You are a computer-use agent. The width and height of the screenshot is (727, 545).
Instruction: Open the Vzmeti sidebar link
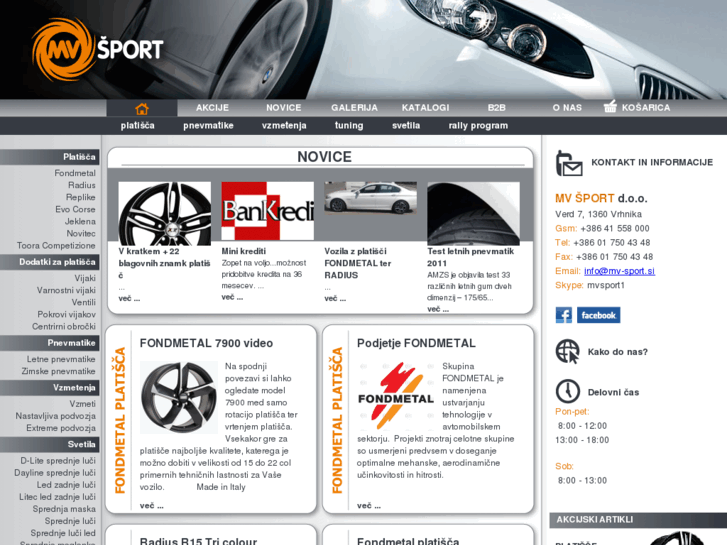[x=83, y=404]
